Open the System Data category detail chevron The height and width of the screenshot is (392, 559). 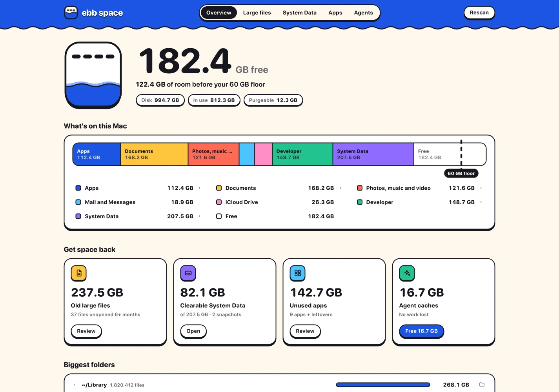200,216
